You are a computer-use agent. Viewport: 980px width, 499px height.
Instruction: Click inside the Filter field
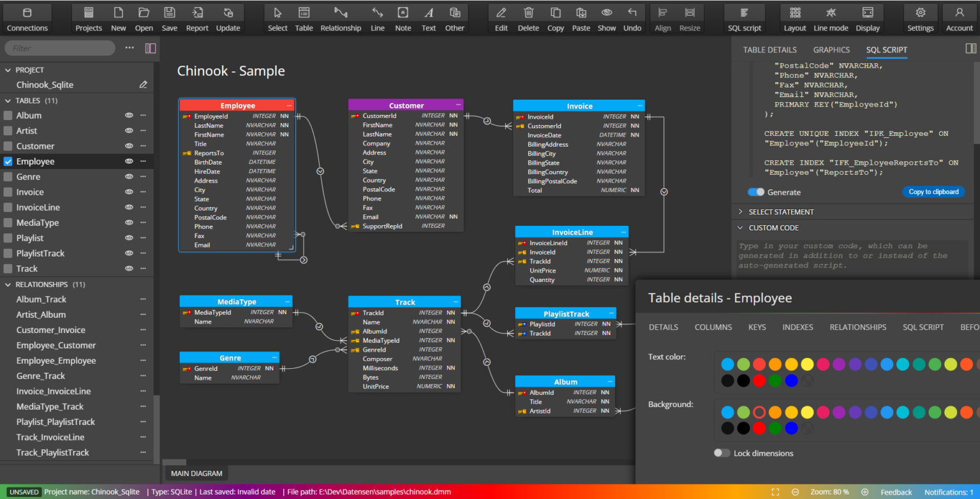click(59, 47)
